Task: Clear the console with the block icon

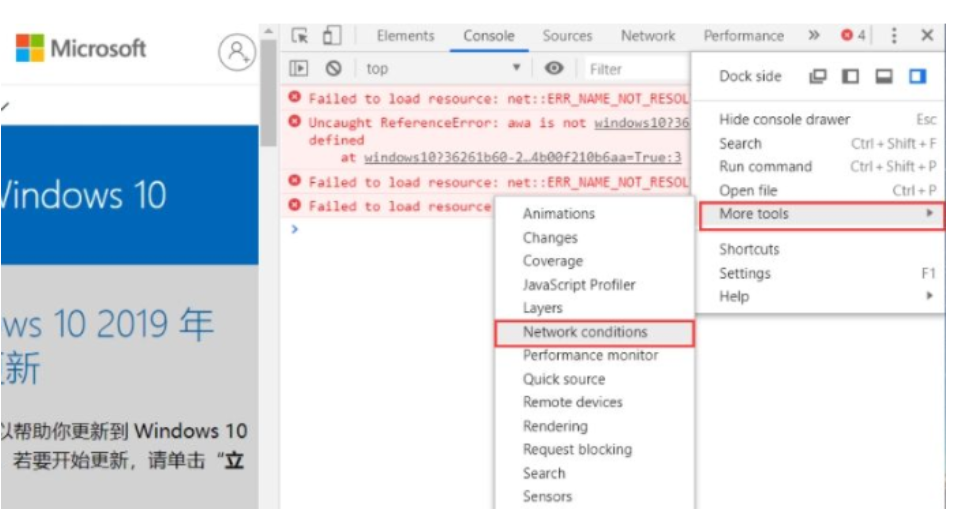Action: point(334,69)
